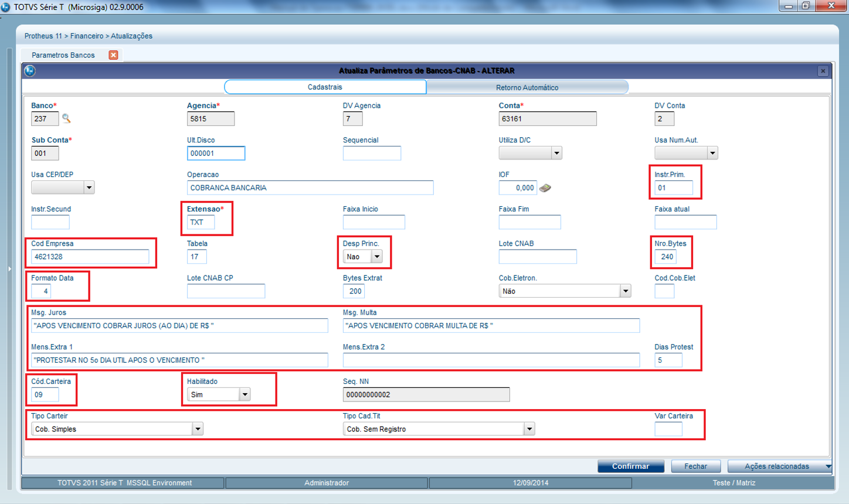Open the Ações relacionadas menu
Image resolution: width=849 pixels, height=504 pixels.
(779, 466)
